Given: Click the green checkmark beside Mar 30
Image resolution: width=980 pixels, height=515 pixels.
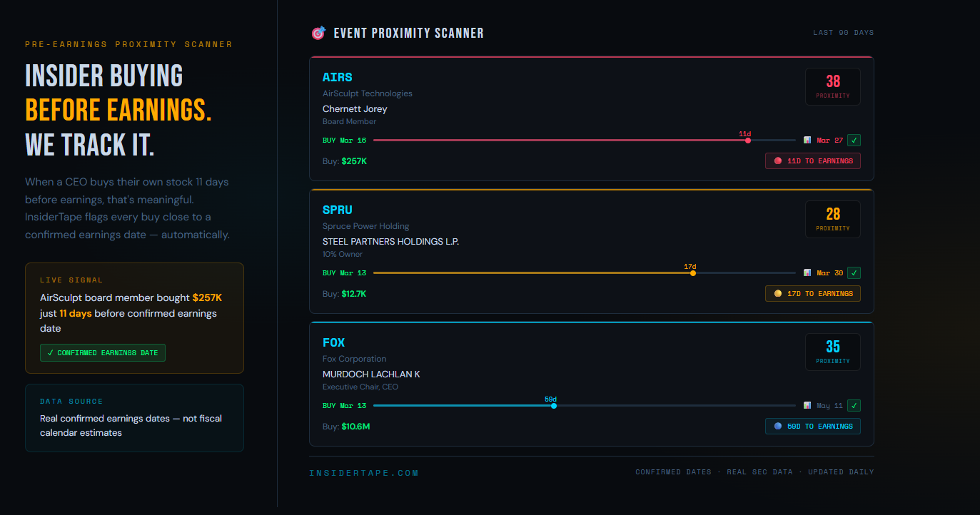Looking at the screenshot, I should tap(854, 273).
